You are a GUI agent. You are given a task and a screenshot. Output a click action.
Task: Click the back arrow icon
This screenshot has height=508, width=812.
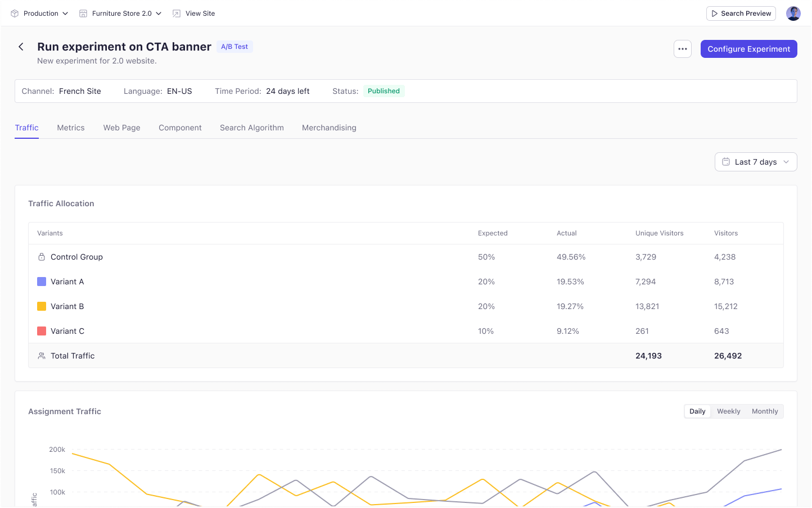point(21,47)
